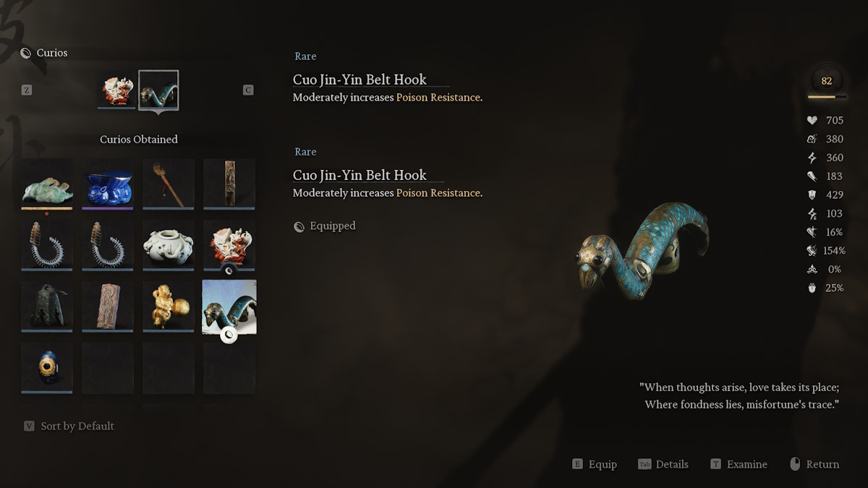Viewport: 868px width, 488px height.
Task: Open Sort by Default option
Action: (x=69, y=426)
